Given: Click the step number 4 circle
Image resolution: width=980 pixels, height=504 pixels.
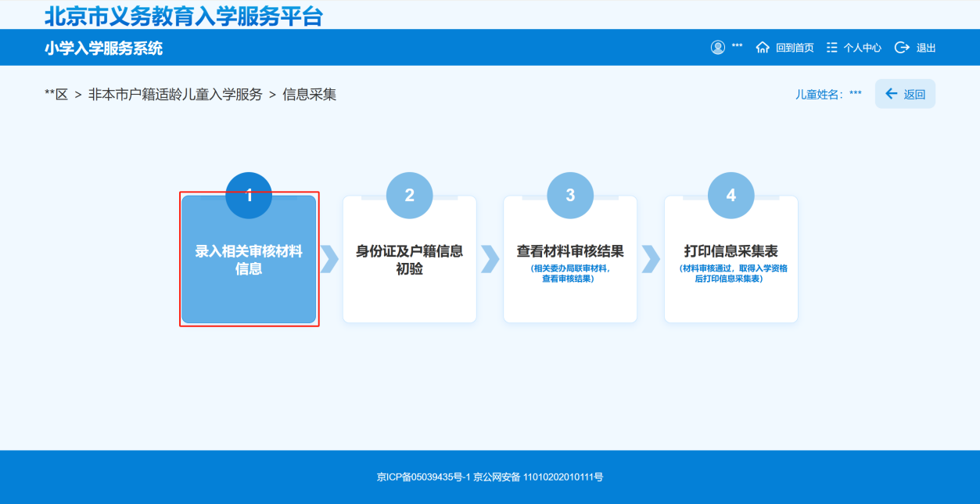Looking at the screenshot, I should (731, 196).
